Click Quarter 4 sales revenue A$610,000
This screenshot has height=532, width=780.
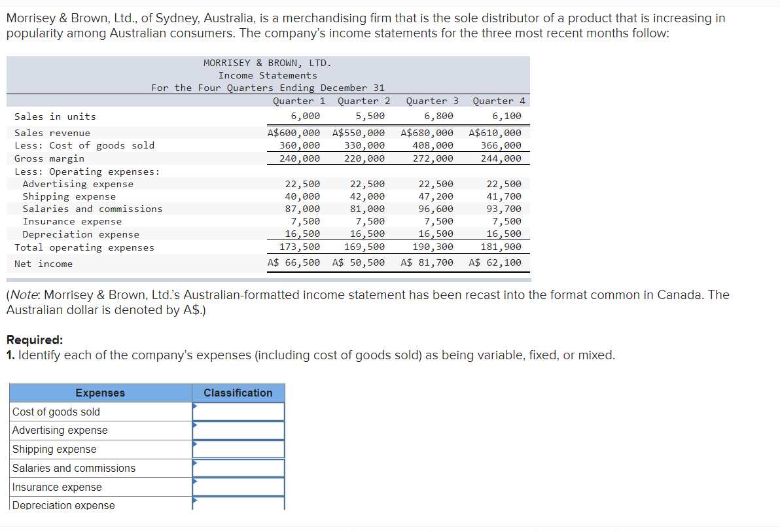tap(495, 133)
